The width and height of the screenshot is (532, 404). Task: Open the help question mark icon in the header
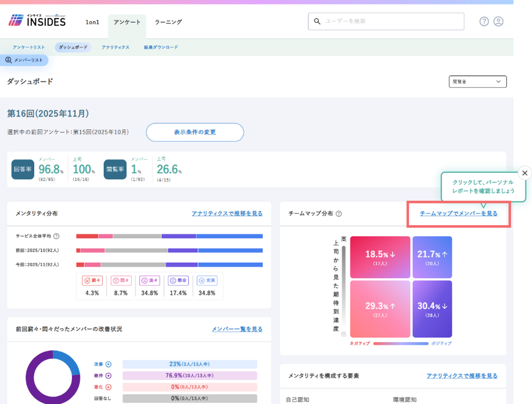484,21
